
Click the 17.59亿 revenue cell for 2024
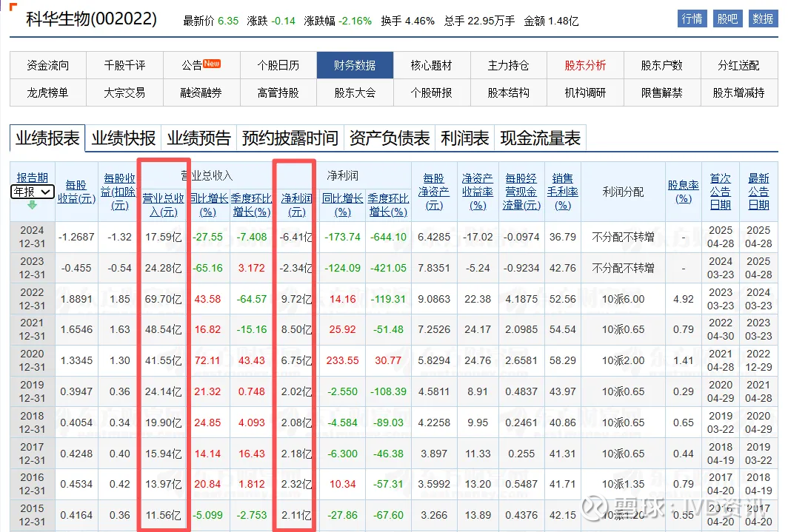tap(164, 237)
